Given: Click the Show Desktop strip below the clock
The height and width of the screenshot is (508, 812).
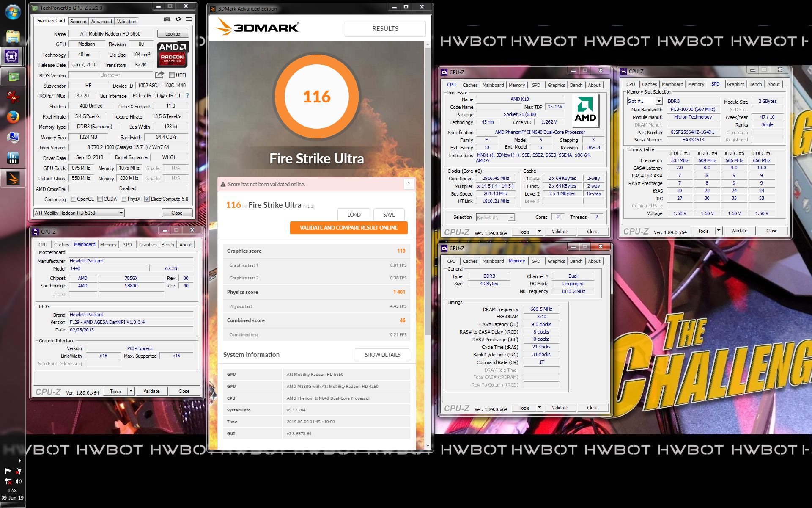Looking at the screenshot, I should tap(13, 505).
